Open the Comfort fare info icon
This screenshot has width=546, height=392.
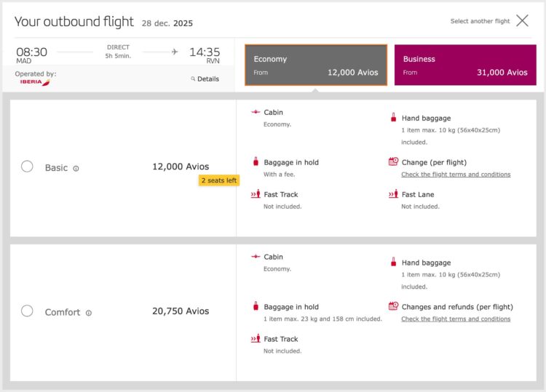click(x=89, y=313)
